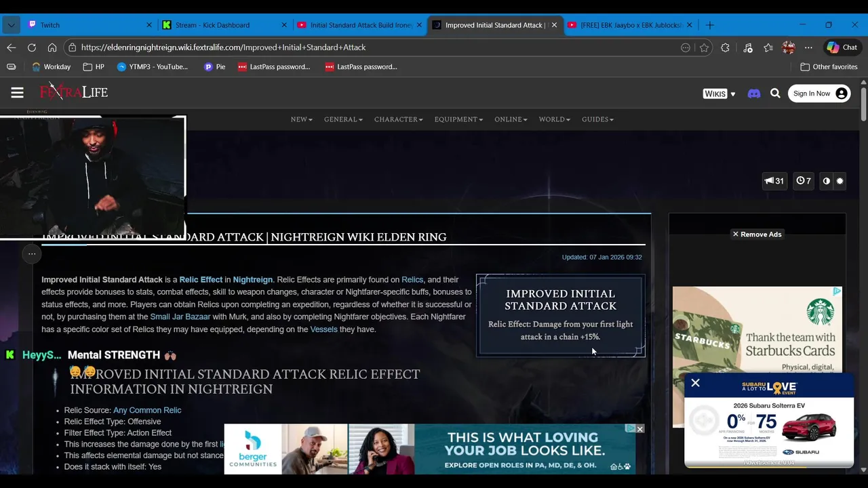The height and width of the screenshot is (488, 868).
Task: Add this page to favorites
Action: [705, 47]
